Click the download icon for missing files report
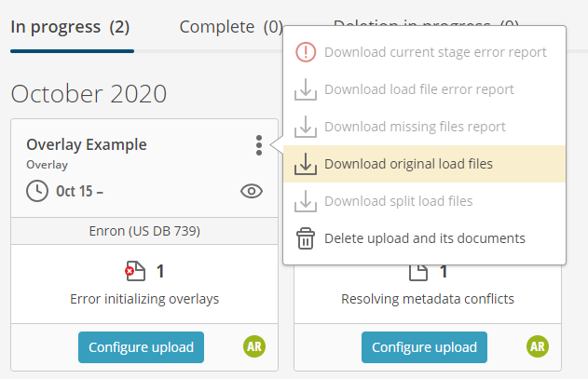The height and width of the screenshot is (379, 588). [x=306, y=127]
